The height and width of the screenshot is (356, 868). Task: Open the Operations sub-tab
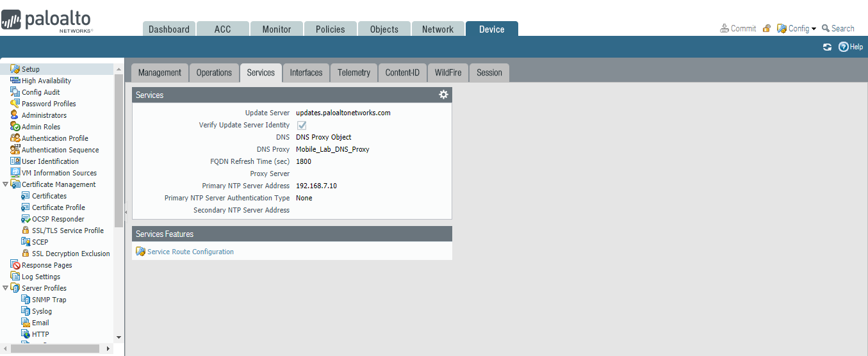tap(214, 72)
